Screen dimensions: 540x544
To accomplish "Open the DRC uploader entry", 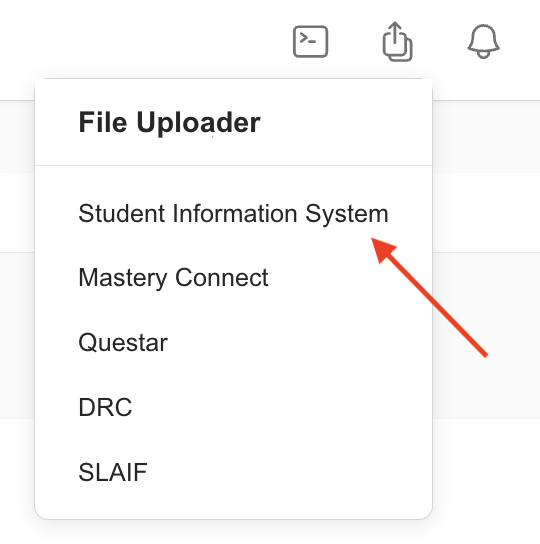I will [105, 407].
